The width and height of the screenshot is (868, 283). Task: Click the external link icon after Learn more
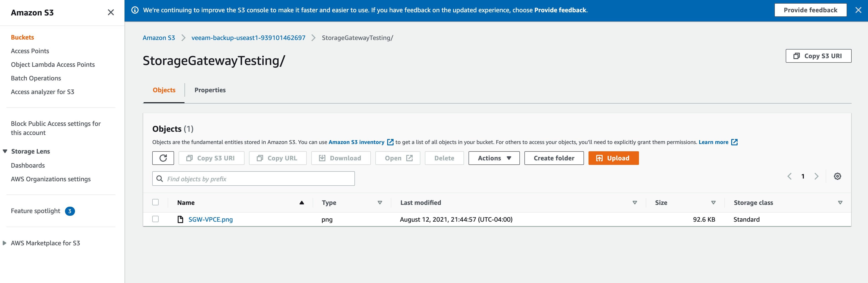pyautogui.click(x=735, y=142)
